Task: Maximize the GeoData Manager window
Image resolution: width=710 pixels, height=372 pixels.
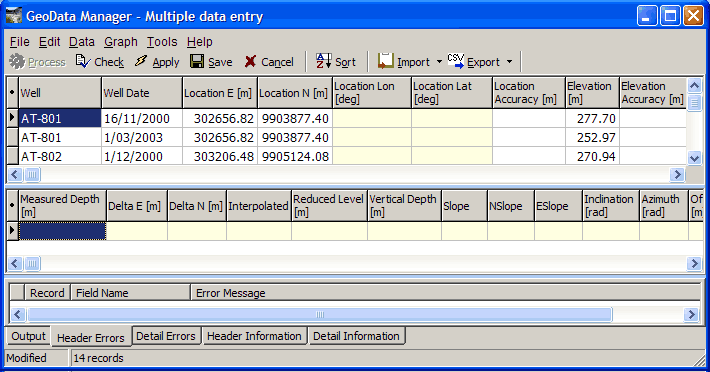Action: click(x=670, y=16)
